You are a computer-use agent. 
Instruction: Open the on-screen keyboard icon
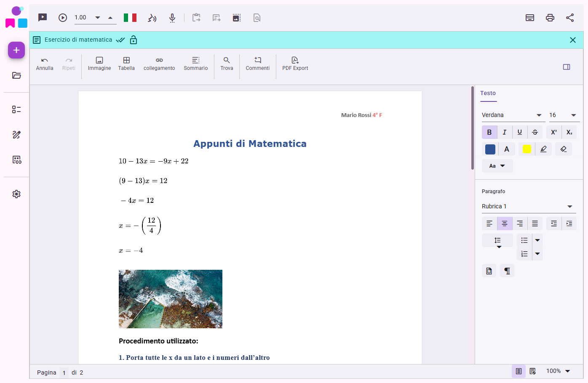click(x=530, y=18)
